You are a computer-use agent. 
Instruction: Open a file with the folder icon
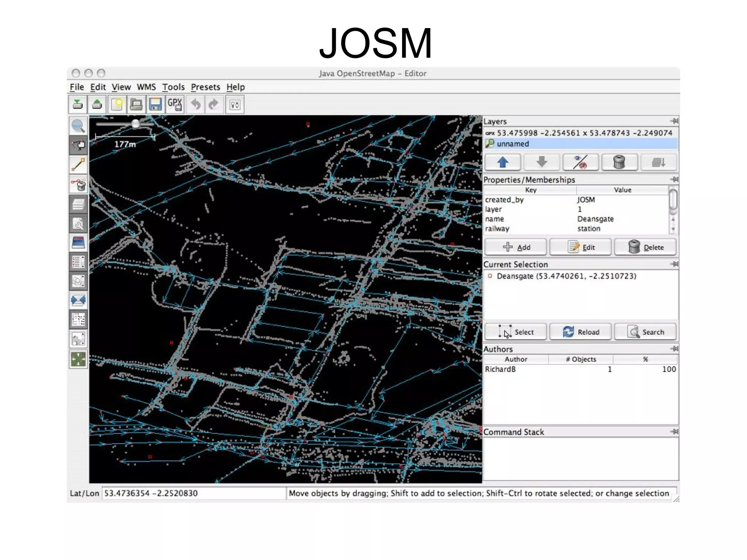tap(136, 105)
